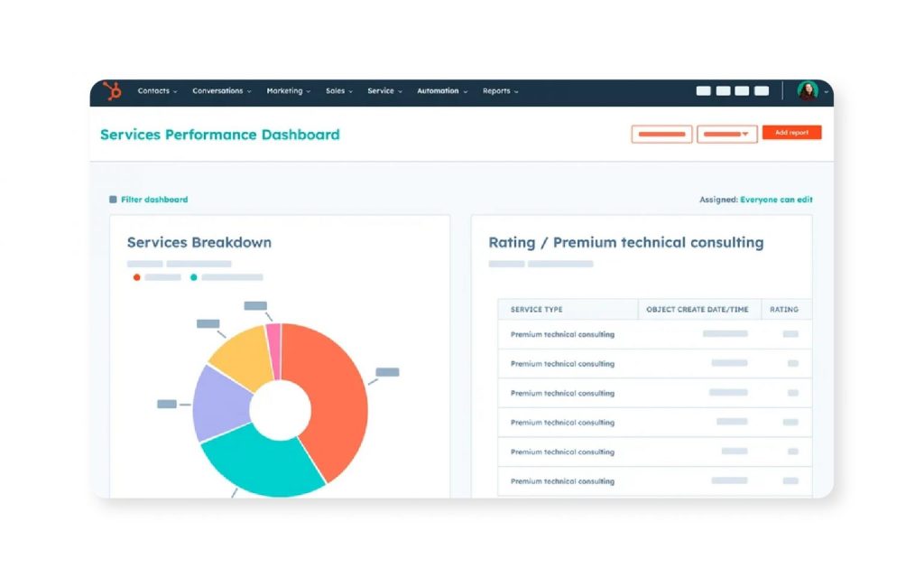Open the Sales menu
The height and width of the screenshot is (578, 924).
pyautogui.click(x=339, y=91)
